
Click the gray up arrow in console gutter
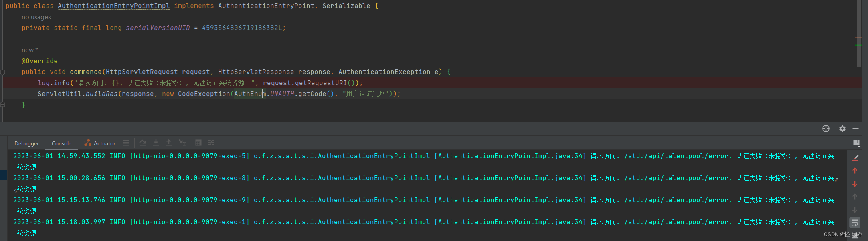tap(855, 197)
